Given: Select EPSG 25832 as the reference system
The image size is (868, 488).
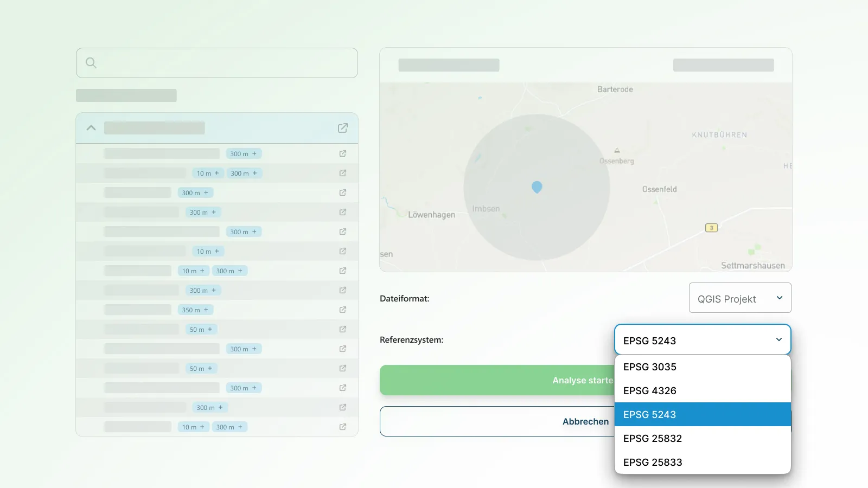Looking at the screenshot, I should pyautogui.click(x=702, y=439).
